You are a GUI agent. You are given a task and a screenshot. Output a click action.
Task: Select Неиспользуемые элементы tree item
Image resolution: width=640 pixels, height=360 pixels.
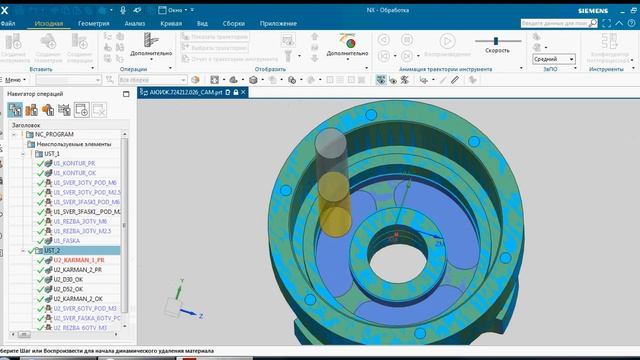coord(73,144)
